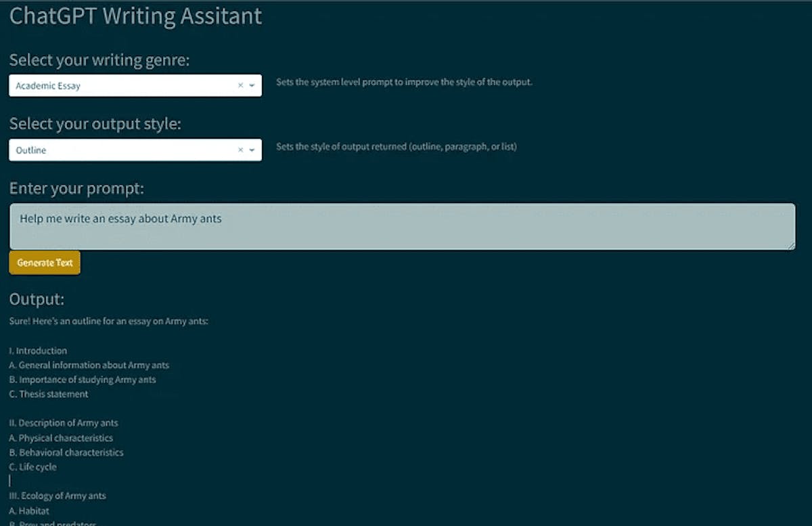Viewport: 812px width, 526px height.
Task: Open the Academic Essay combo box
Action: point(122,86)
